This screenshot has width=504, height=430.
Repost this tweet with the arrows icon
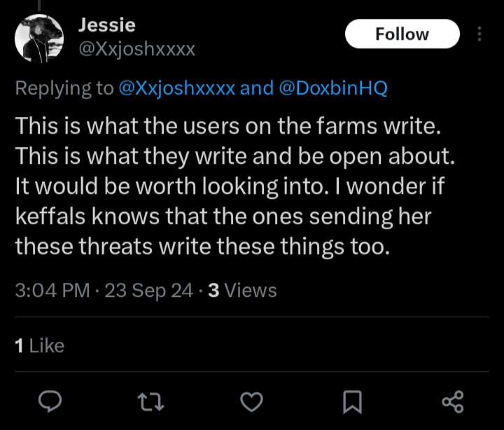150,402
